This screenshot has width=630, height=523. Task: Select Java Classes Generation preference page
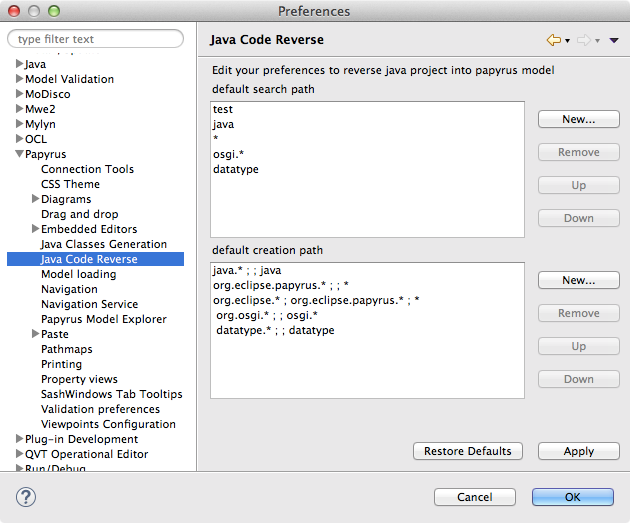coord(103,244)
